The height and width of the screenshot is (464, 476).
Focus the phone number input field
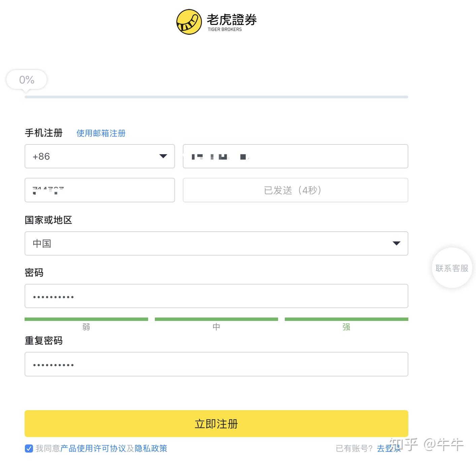296,156
